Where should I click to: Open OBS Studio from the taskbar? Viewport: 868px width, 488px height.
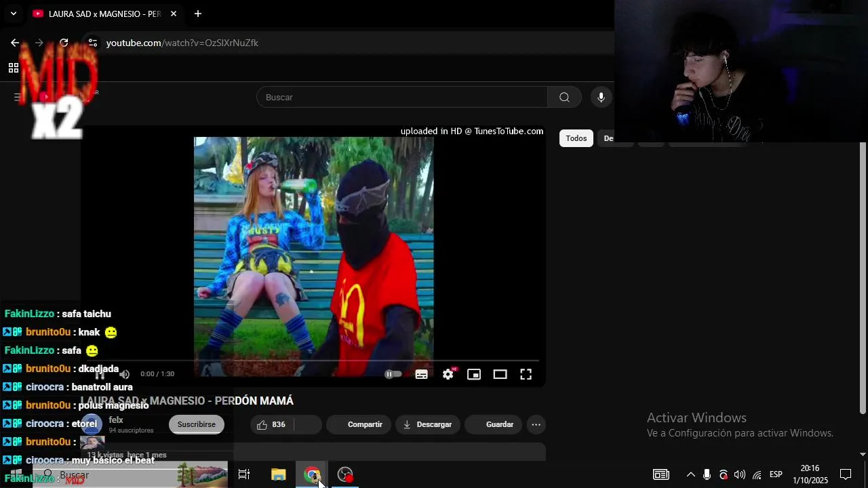coord(345,474)
